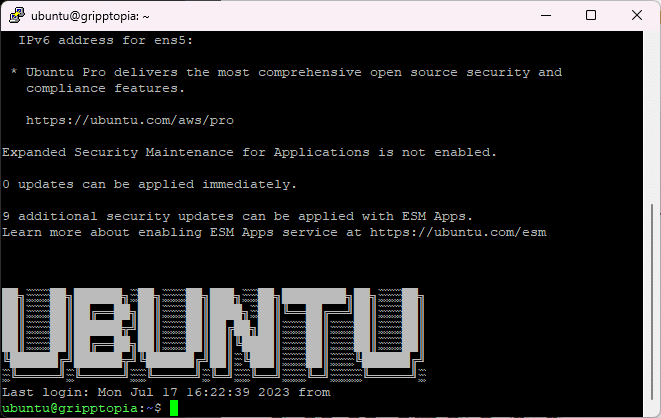
Task: Click the ubuntu@gripptopia:~$ prompt text
Action: pyautogui.click(x=82, y=408)
